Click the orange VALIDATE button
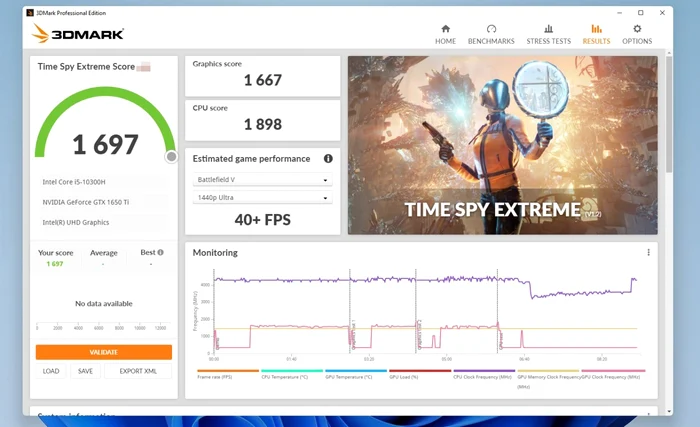This screenshot has height=427, width=700. [x=104, y=352]
